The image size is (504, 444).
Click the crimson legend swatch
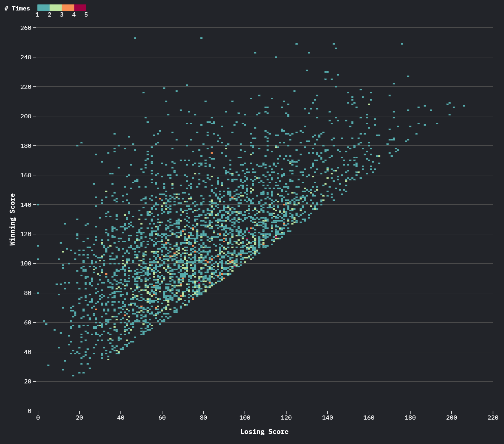tap(80, 8)
